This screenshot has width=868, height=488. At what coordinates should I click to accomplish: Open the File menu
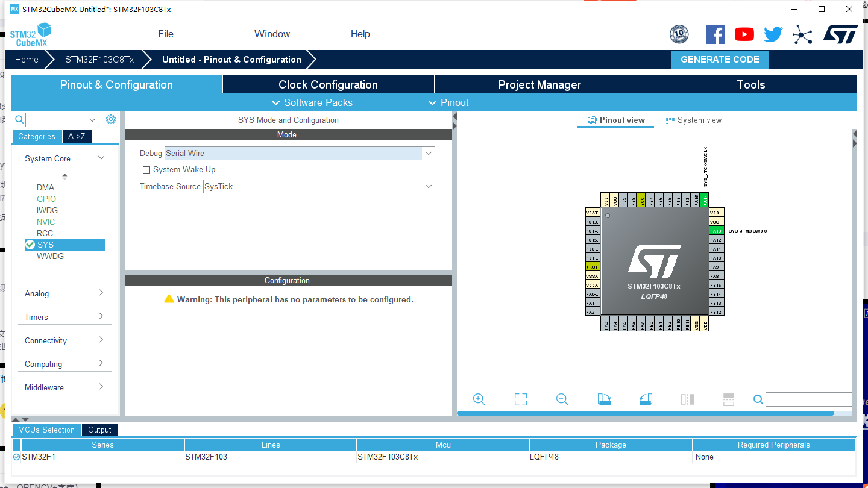(x=166, y=34)
